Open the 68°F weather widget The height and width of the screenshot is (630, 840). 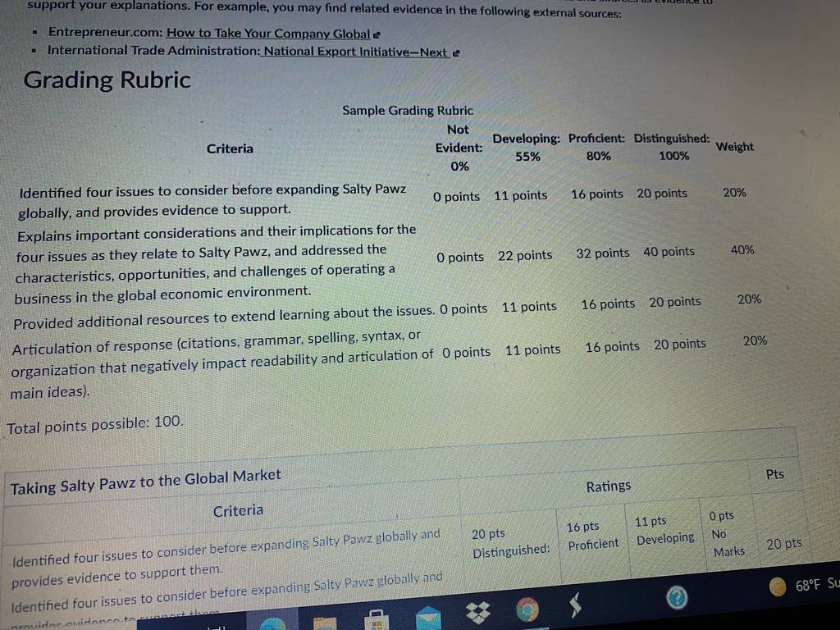804,586
